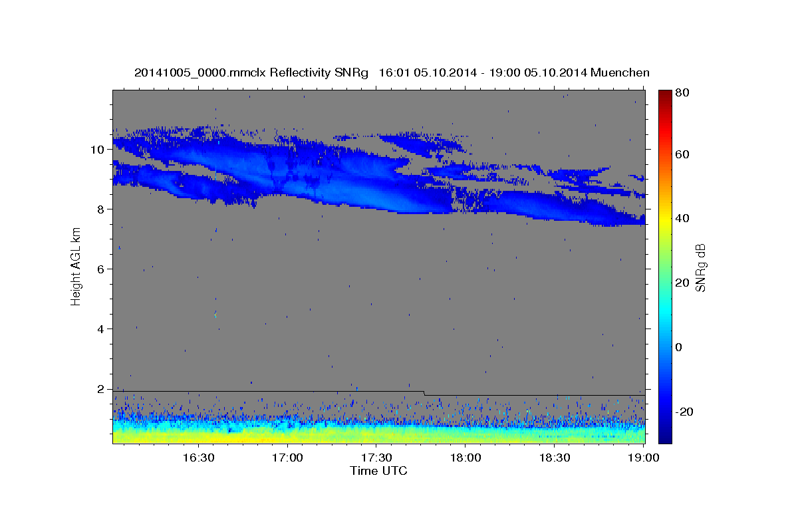Click the colorbar value 60
Screen dimensions: 798x532
pyautogui.click(x=682, y=154)
